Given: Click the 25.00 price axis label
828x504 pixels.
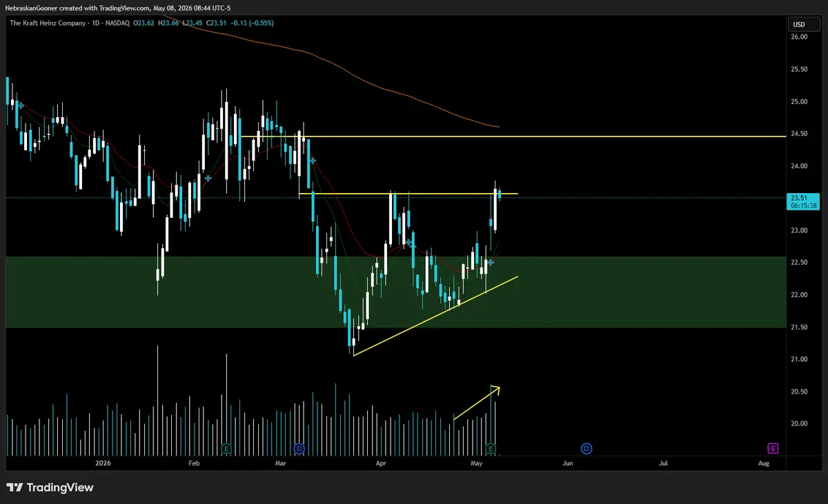Looking at the screenshot, I should coord(799,102).
